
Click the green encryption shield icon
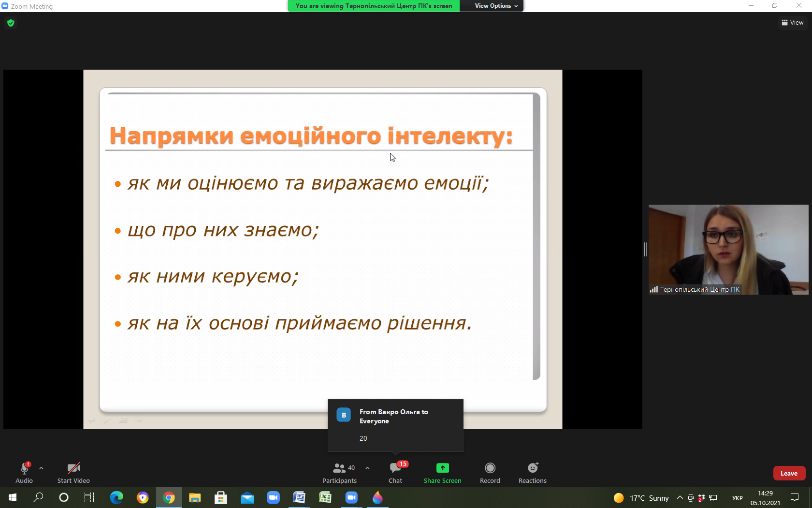(11, 23)
